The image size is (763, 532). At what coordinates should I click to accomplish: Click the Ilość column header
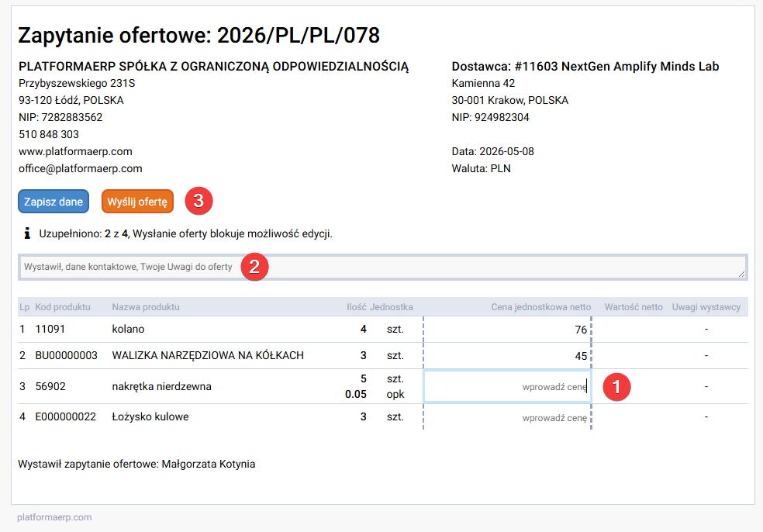(357, 307)
